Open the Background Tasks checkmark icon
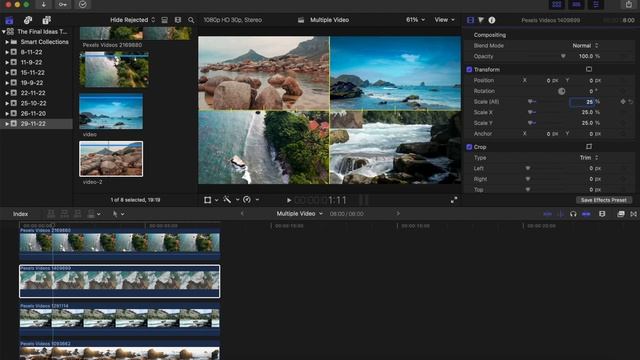Image resolution: width=640 pixels, height=360 pixels. coord(82,4)
